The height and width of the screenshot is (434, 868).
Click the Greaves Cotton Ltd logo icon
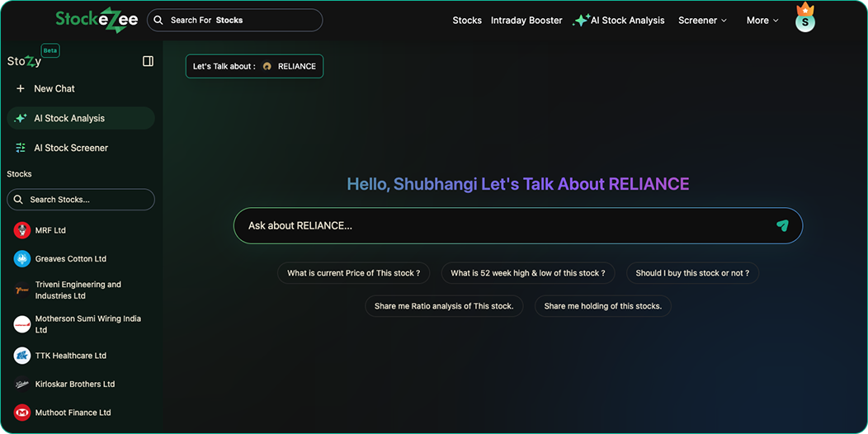pos(22,258)
